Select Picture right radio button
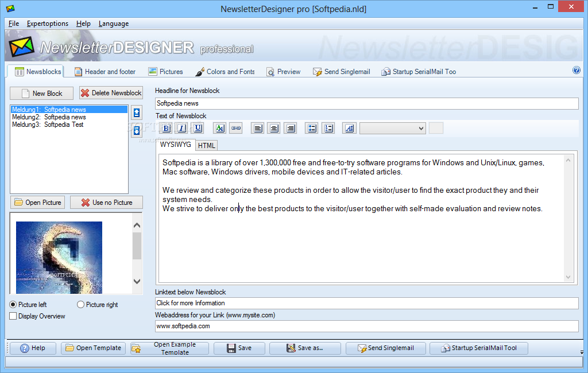The height and width of the screenshot is (373, 588). tap(80, 305)
